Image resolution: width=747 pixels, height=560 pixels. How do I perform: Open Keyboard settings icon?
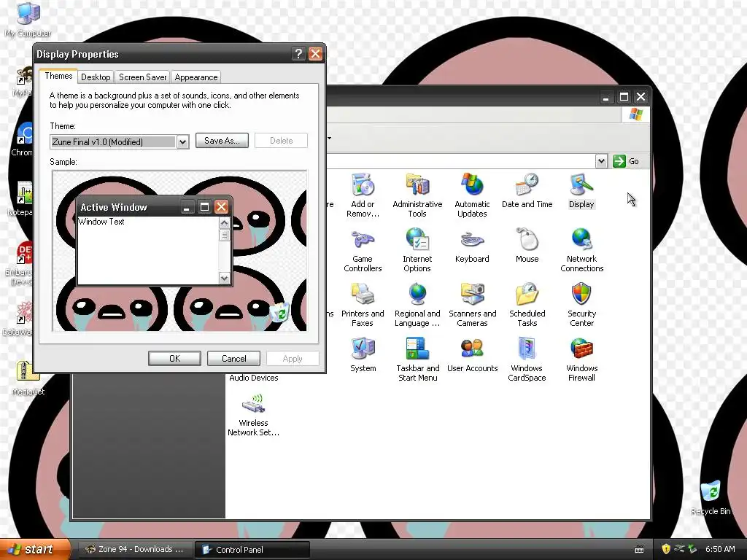pos(472,245)
